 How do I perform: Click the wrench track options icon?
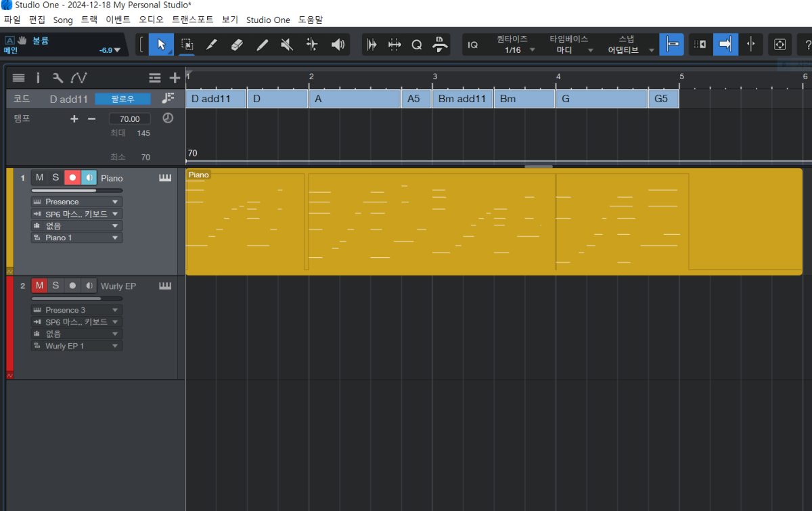pos(58,78)
